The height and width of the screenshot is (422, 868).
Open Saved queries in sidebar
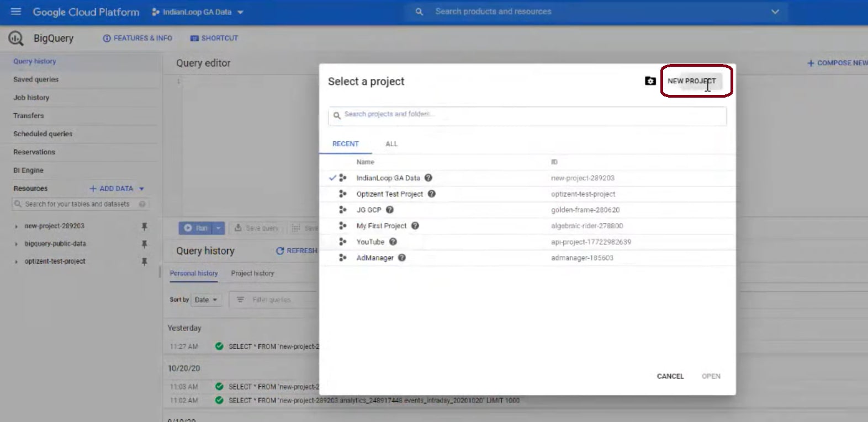click(x=36, y=79)
